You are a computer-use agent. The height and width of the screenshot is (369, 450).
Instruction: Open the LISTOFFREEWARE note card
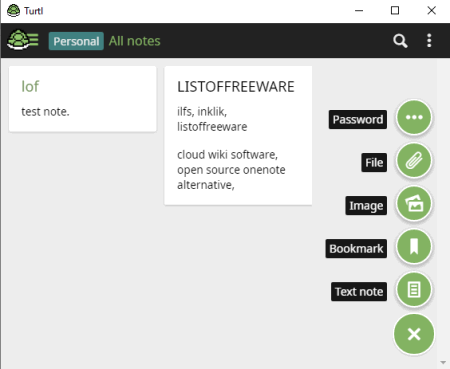(x=238, y=135)
